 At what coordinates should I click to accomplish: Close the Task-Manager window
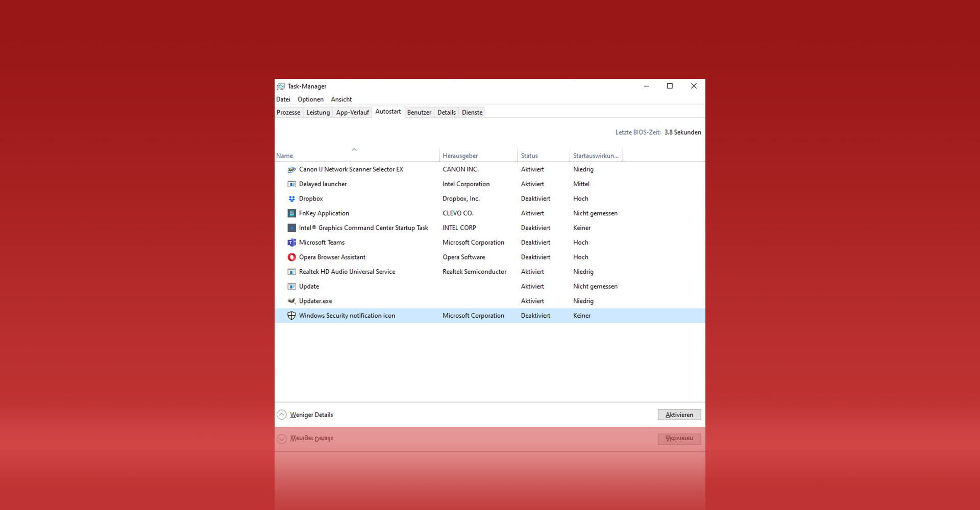coord(694,86)
